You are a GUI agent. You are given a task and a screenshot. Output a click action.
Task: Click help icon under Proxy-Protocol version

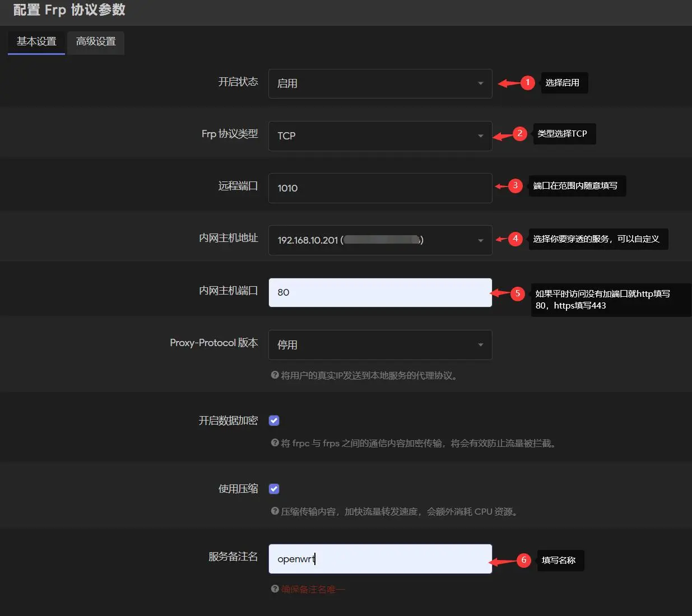275,375
